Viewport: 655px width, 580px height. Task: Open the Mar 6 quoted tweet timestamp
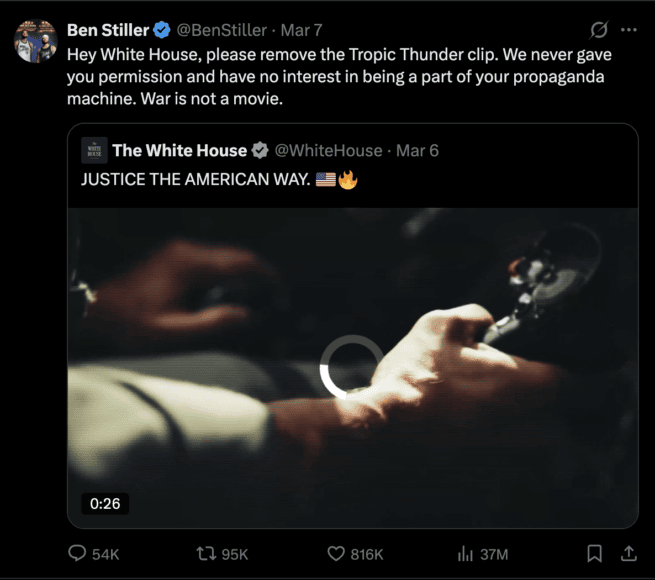pos(417,150)
